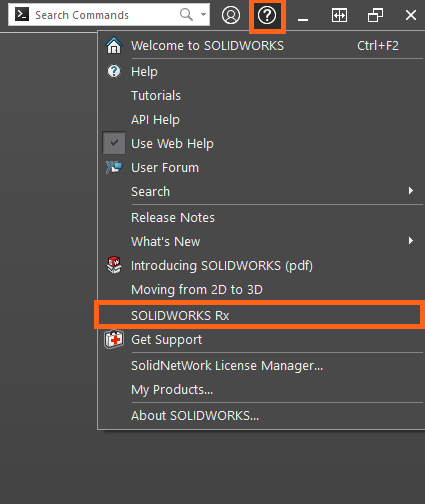Open Welcome to SOLIDWORKS menu entry

pos(261,46)
